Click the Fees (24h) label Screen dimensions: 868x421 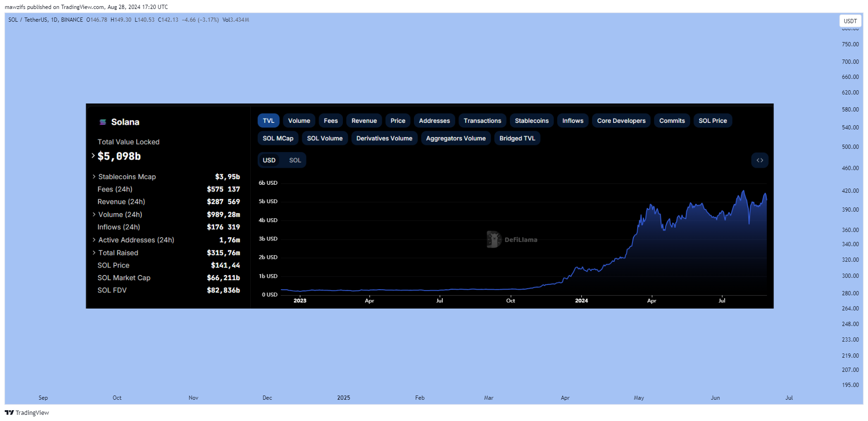pyautogui.click(x=115, y=189)
